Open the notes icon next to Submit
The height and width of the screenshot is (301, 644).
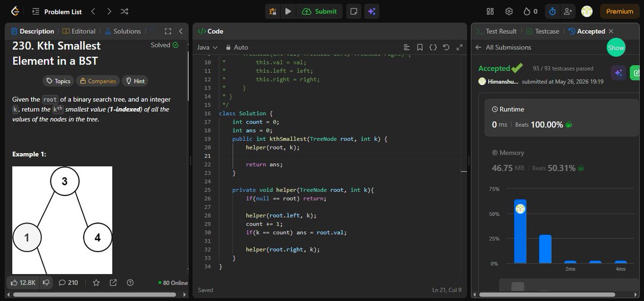pos(353,11)
